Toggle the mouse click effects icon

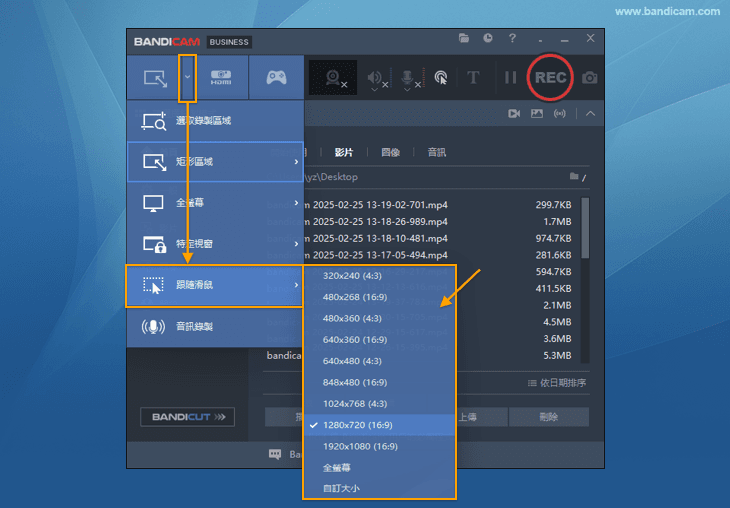pyautogui.click(x=440, y=78)
